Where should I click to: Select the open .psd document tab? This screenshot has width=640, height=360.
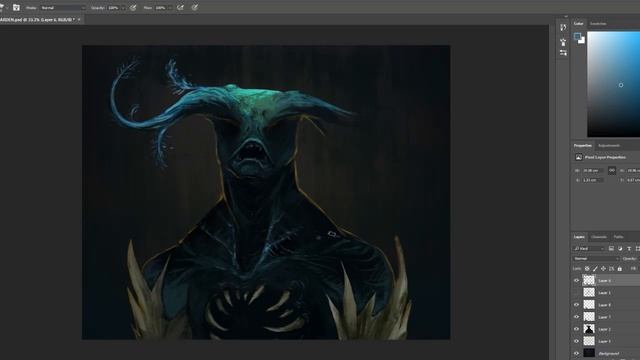[38, 20]
